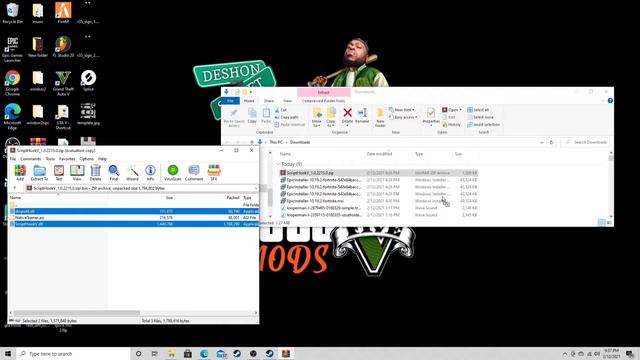Open the File menu in WinRAR

pyautogui.click(x=13, y=159)
